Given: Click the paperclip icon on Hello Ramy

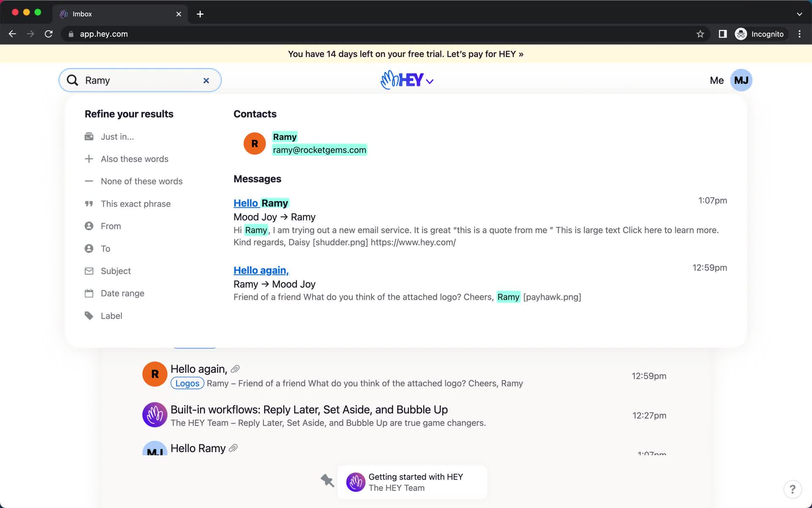Looking at the screenshot, I should coord(233,448).
